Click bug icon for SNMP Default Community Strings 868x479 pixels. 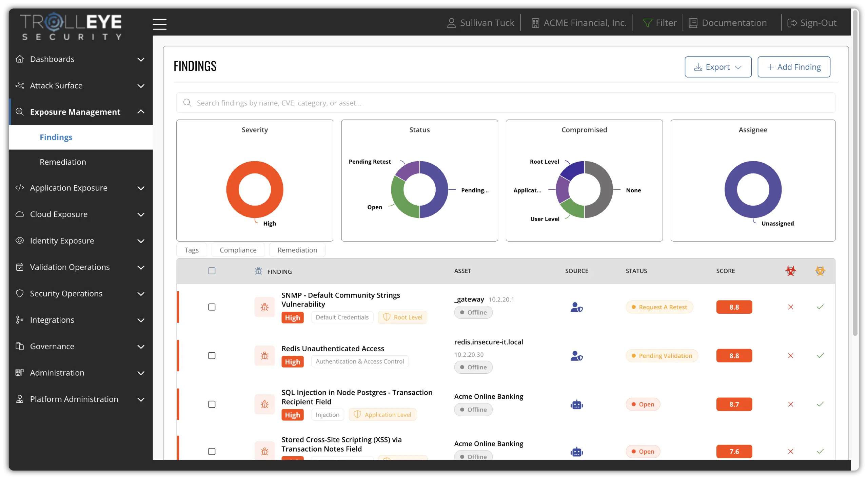[x=264, y=307]
